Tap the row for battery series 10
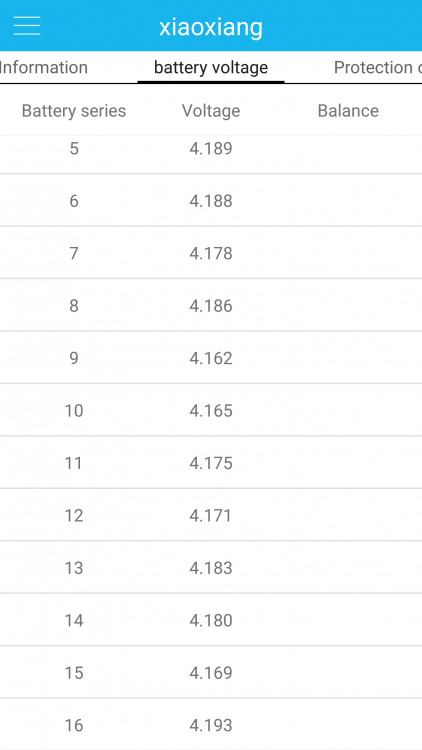Viewport: 422px width, 750px height. (211, 410)
